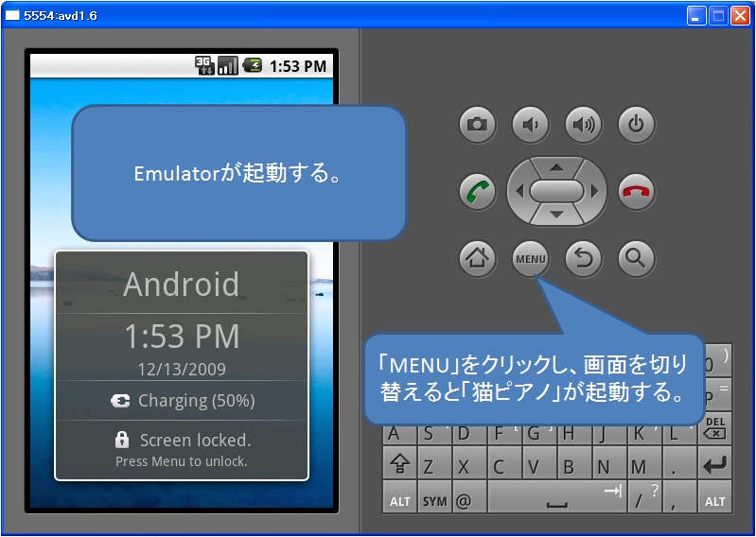Click the battery charging status icon

click(253, 65)
